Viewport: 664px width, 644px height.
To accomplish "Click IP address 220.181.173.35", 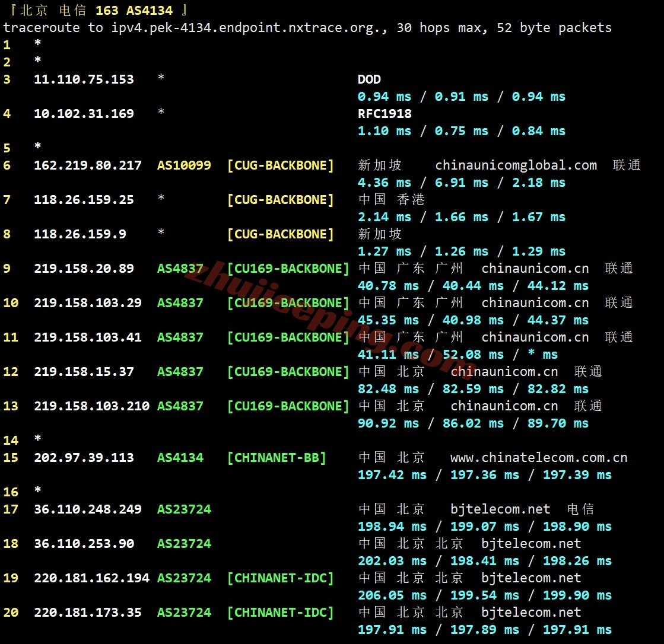I will (88, 613).
